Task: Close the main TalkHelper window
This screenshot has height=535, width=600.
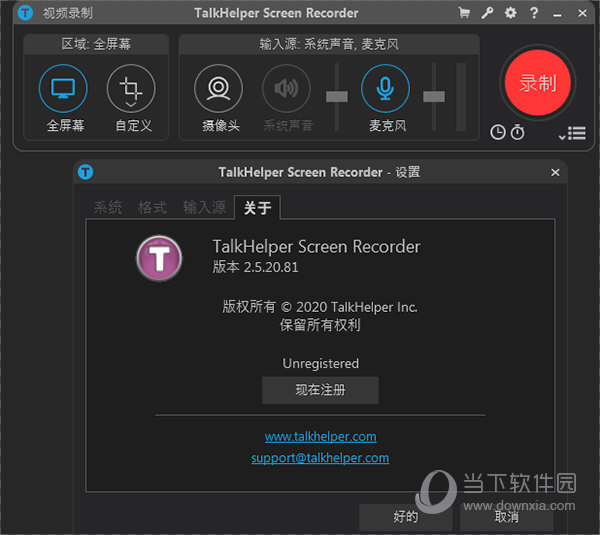Action: (x=582, y=13)
